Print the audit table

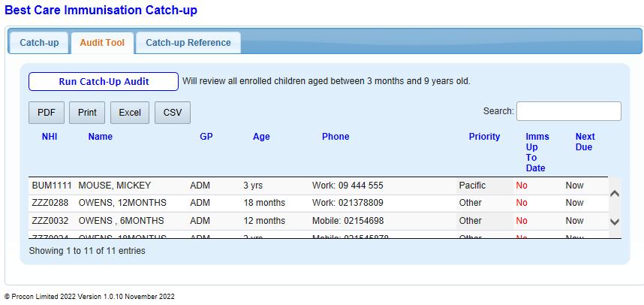tap(87, 113)
